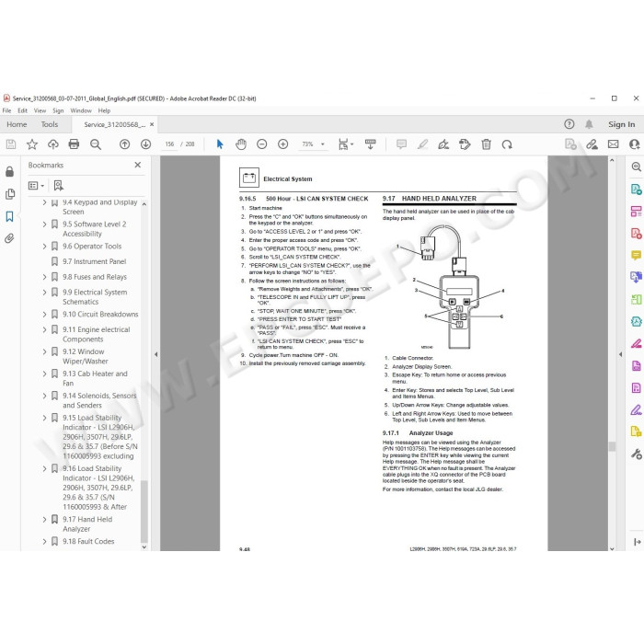Open the Help question mark
644x644 pixels.
pos(569,124)
